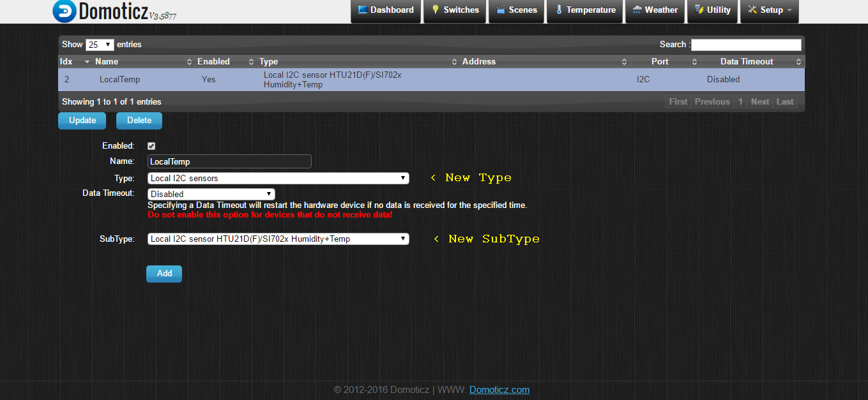Click the Scenes clapperboard icon
This screenshot has height=400, width=868.
(x=501, y=10)
